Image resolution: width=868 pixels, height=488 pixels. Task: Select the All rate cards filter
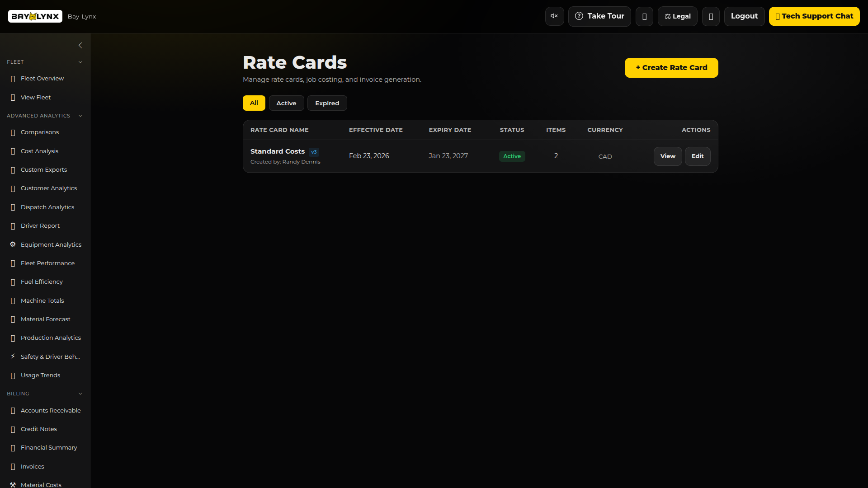pos(254,103)
